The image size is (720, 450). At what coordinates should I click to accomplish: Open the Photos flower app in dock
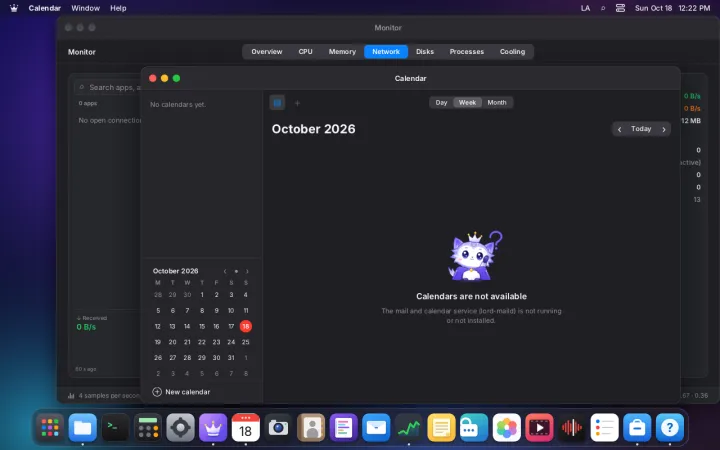point(506,428)
